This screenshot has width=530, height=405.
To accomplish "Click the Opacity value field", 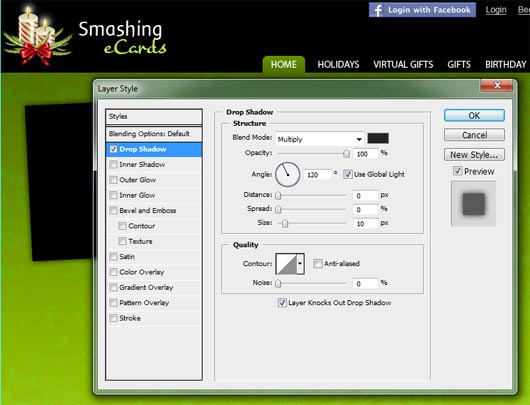I will click(365, 154).
